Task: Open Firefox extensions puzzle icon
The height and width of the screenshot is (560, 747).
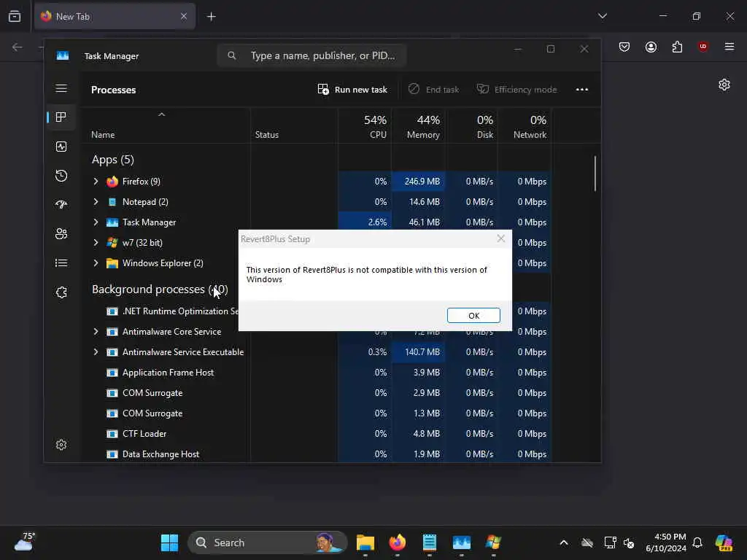Action: click(677, 47)
